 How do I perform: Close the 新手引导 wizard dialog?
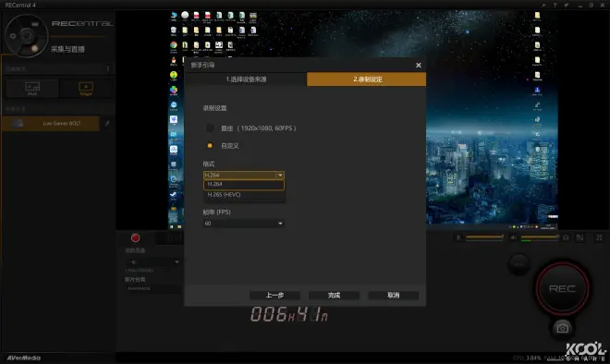(418, 66)
